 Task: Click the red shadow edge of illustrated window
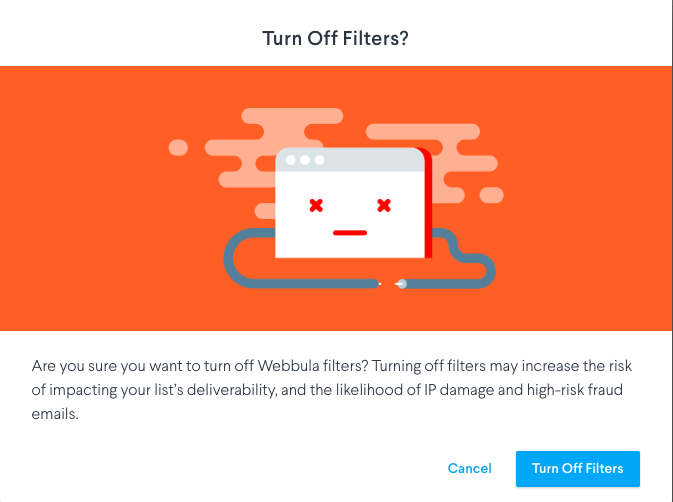point(428,204)
